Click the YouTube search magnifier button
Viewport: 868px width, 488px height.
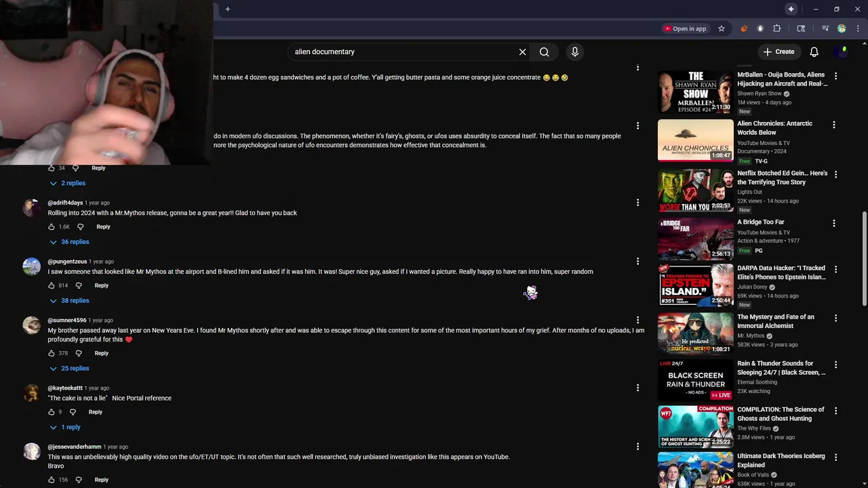pos(544,52)
